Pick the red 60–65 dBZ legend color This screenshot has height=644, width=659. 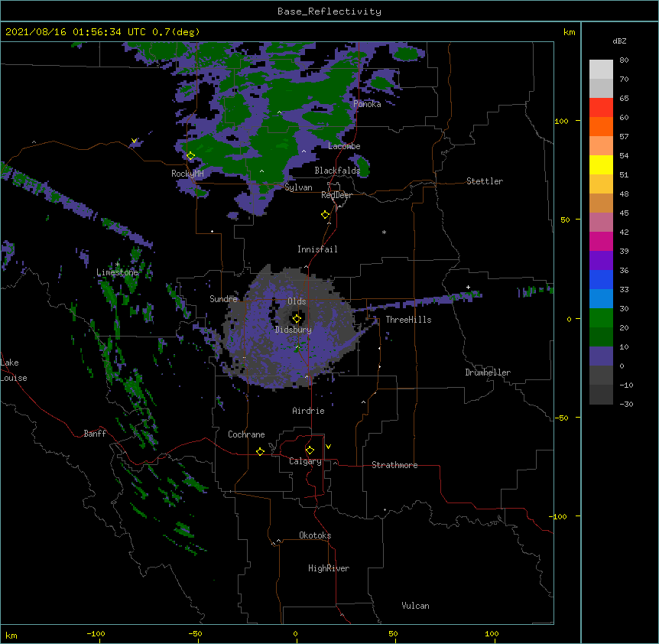[x=601, y=108]
